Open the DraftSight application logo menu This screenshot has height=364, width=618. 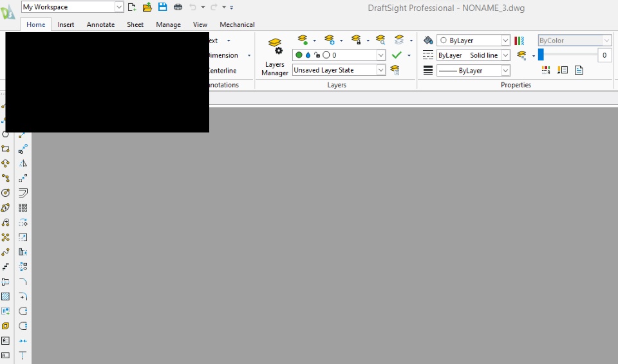click(8, 12)
